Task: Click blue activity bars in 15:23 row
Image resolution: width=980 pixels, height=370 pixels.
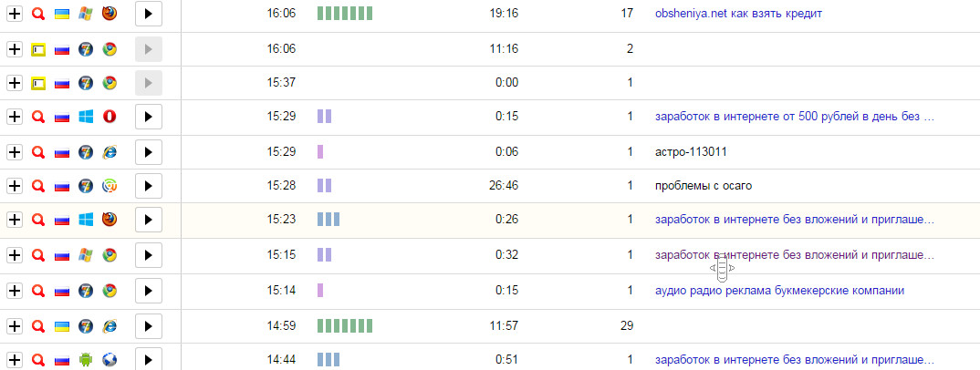Action: [328, 220]
